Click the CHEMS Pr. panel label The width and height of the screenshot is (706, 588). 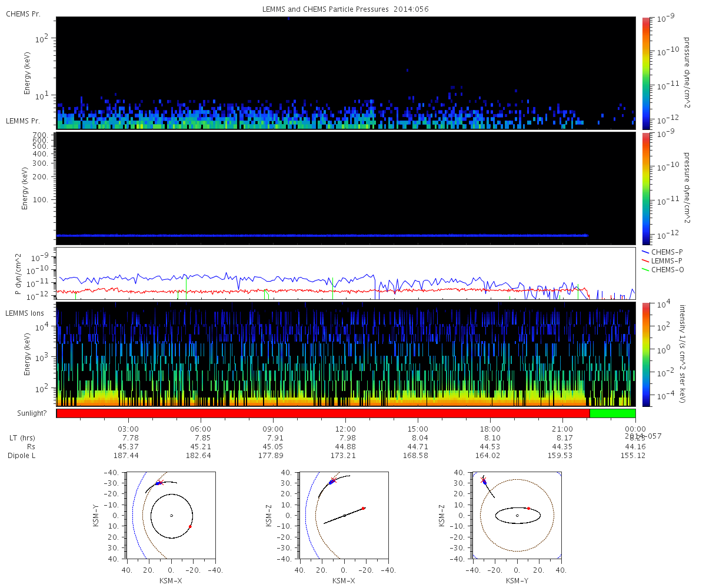pos(24,14)
